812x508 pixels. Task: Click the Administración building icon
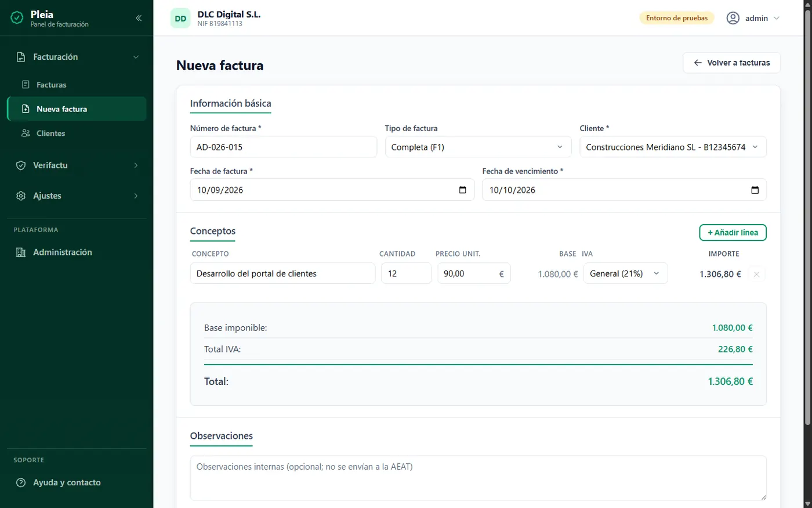(x=21, y=252)
